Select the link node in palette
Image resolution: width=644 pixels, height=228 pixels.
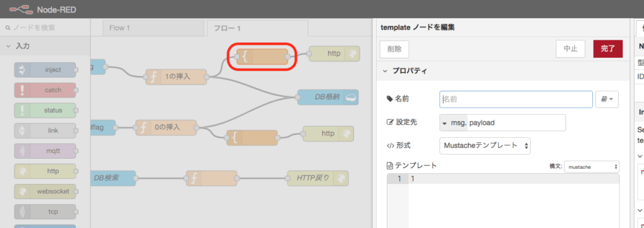(x=45, y=130)
